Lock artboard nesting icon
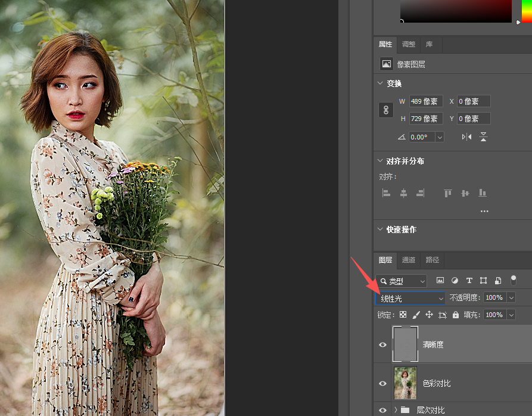Image resolution: width=532 pixels, height=416 pixels. [x=443, y=315]
